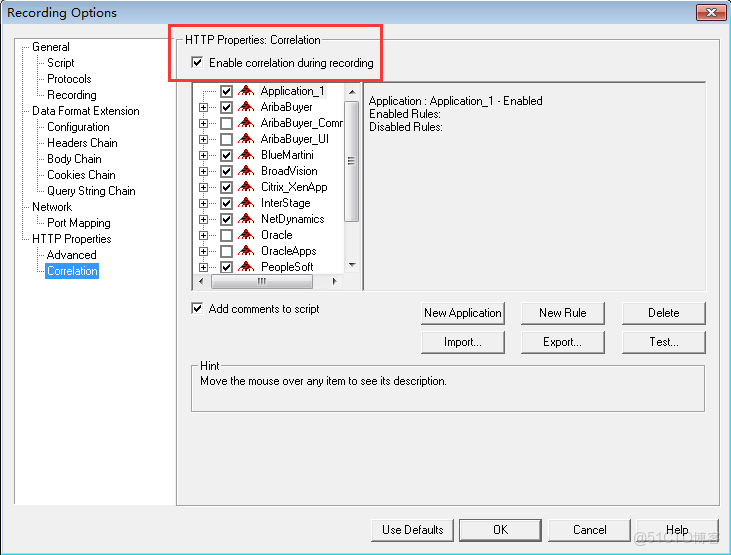Click the InterStage red rule icon
The width and height of the screenshot is (731, 555).
click(x=246, y=202)
